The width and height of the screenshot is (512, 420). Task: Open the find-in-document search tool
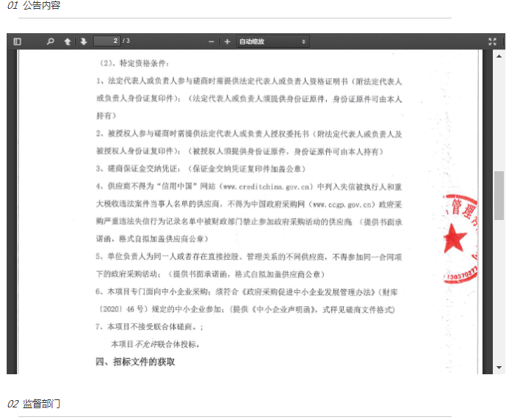[x=50, y=41]
